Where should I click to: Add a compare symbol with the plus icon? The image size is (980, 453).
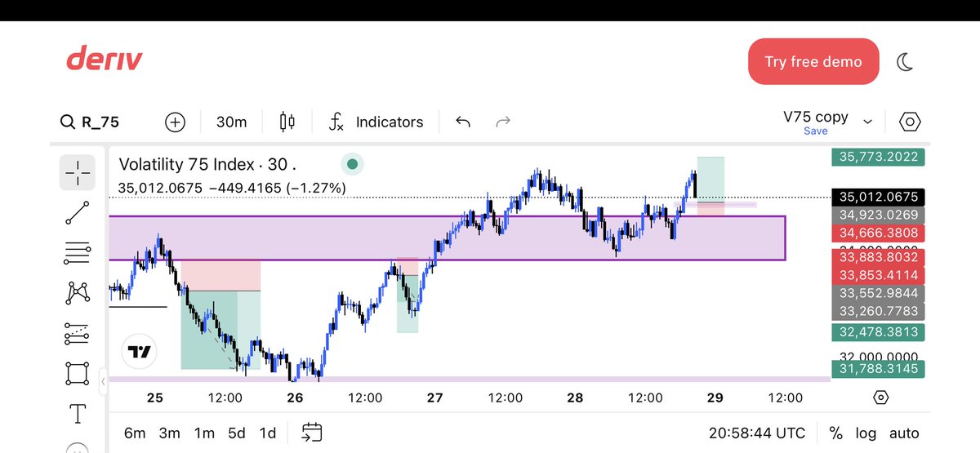[x=175, y=122]
